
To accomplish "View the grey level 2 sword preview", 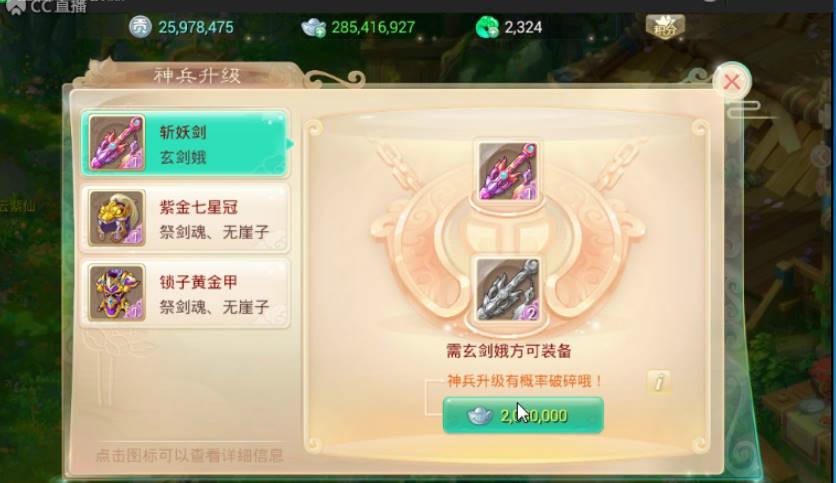I will click(x=507, y=290).
